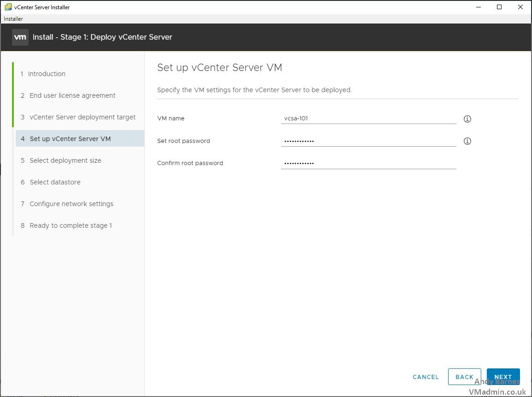Viewport: 532px width, 397px height.
Task: Click the info icon beside Set root password
Action: [467, 141]
